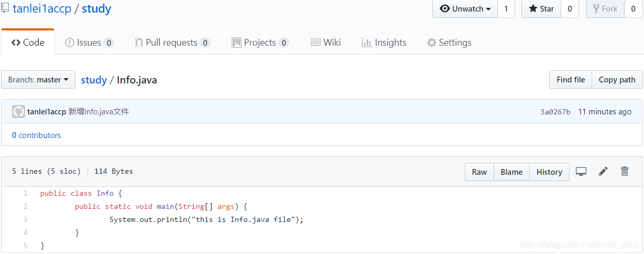
Task: Open file History
Action: click(549, 172)
